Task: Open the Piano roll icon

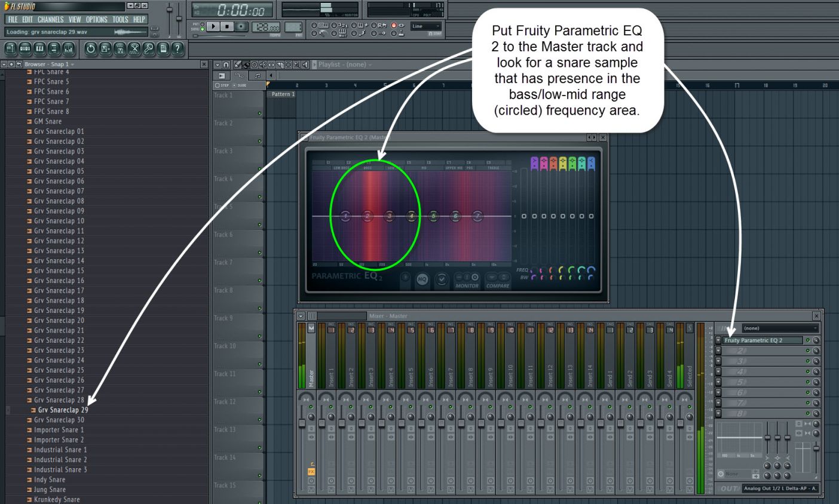Action: [x=39, y=50]
